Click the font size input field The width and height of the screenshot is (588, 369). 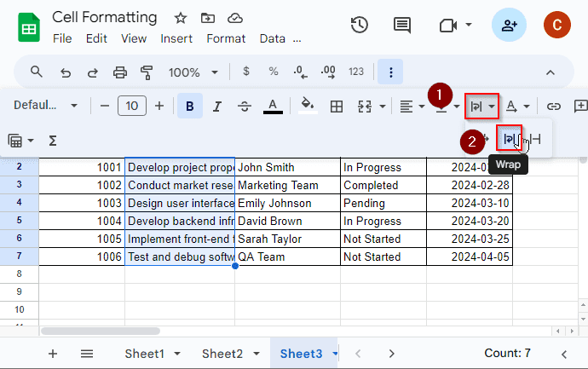131,107
